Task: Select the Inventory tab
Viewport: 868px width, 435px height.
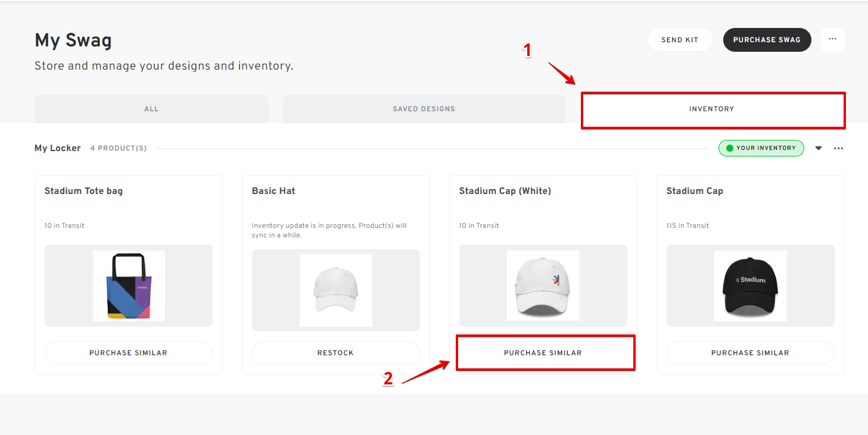Action: tap(713, 109)
